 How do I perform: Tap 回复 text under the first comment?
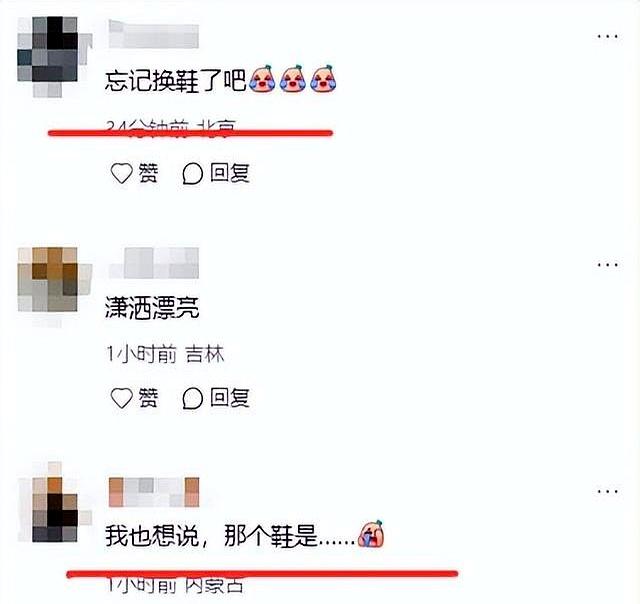point(229,173)
